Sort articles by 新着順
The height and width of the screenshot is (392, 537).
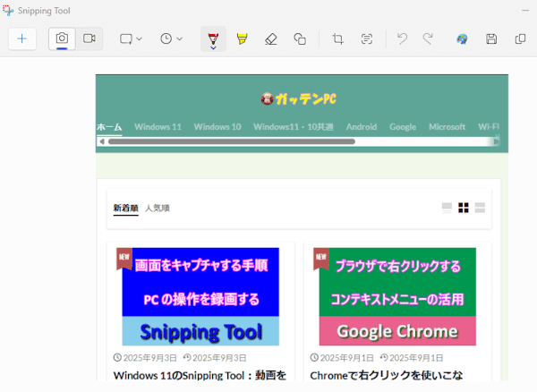125,209
